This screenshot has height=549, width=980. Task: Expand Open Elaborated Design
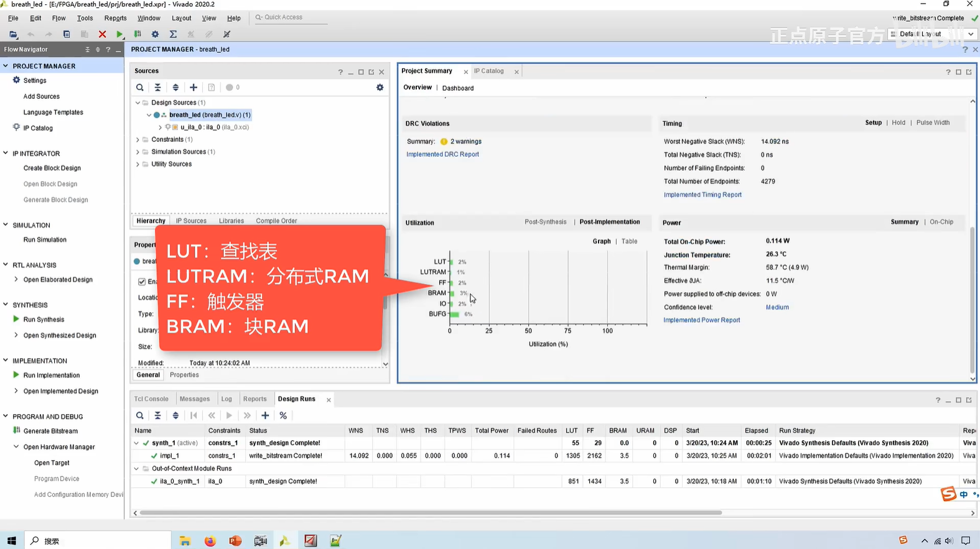click(16, 280)
